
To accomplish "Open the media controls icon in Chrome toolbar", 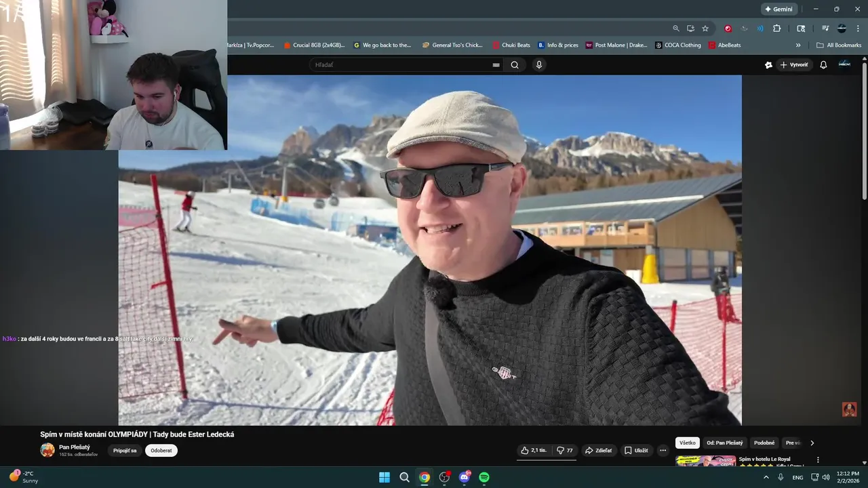I will pyautogui.click(x=825, y=28).
